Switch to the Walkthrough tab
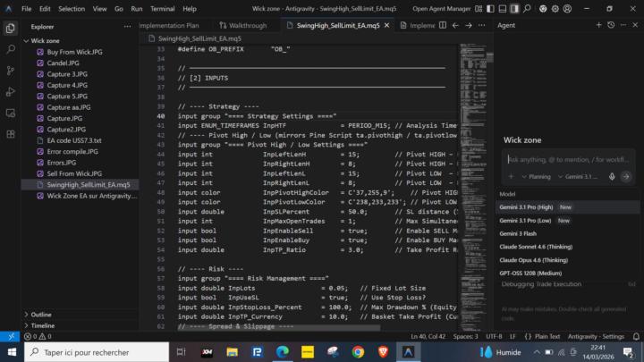 [243, 25]
